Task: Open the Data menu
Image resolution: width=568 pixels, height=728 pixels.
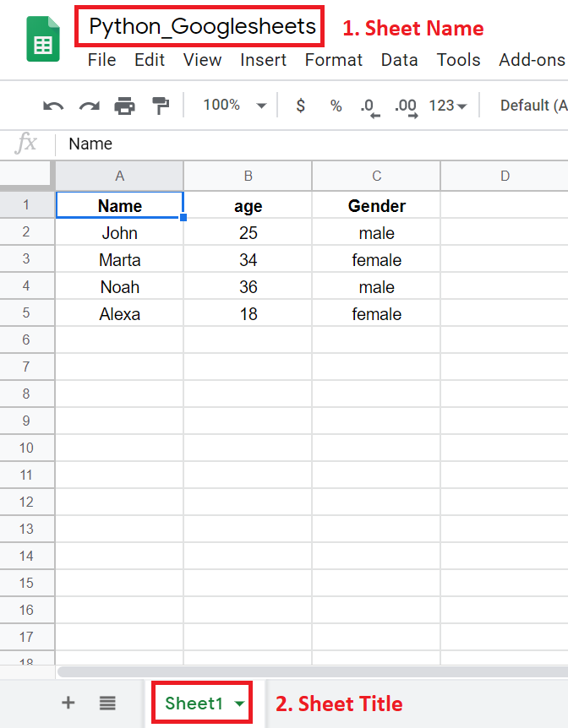Action: 399,60
